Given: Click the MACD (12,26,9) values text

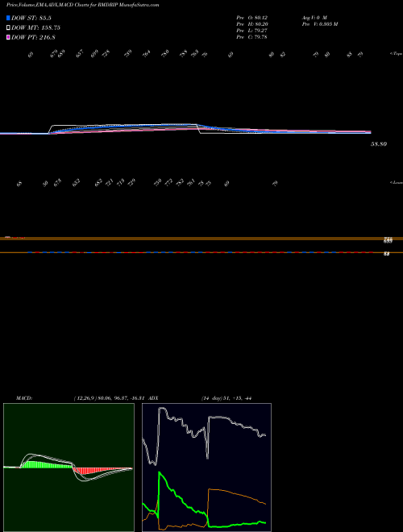Looking at the screenshot, I should pyautogui.click(x=110, y=398).
